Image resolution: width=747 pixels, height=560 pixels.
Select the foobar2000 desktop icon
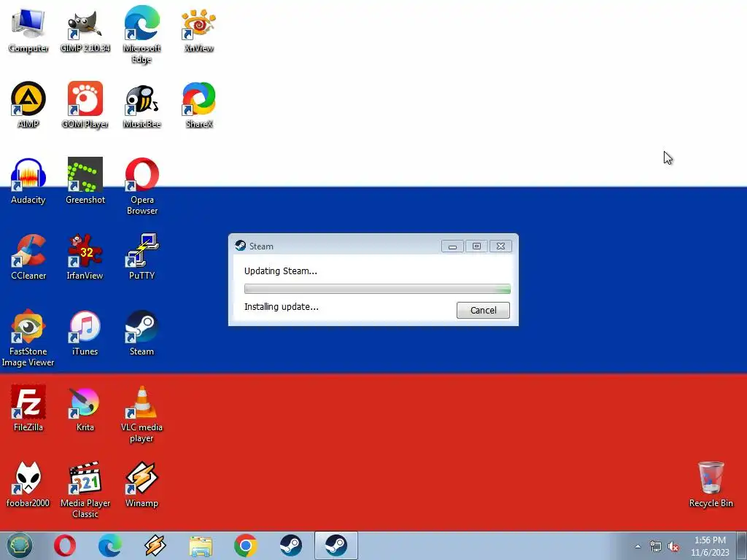28,485
